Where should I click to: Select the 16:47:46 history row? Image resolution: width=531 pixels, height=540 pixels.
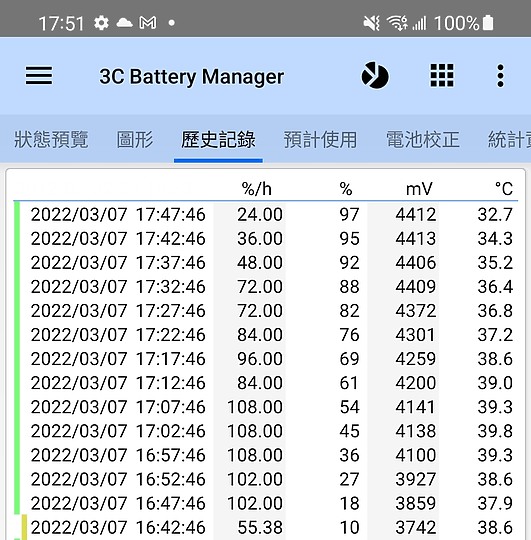pyautogui.click(x=266, y=503)
